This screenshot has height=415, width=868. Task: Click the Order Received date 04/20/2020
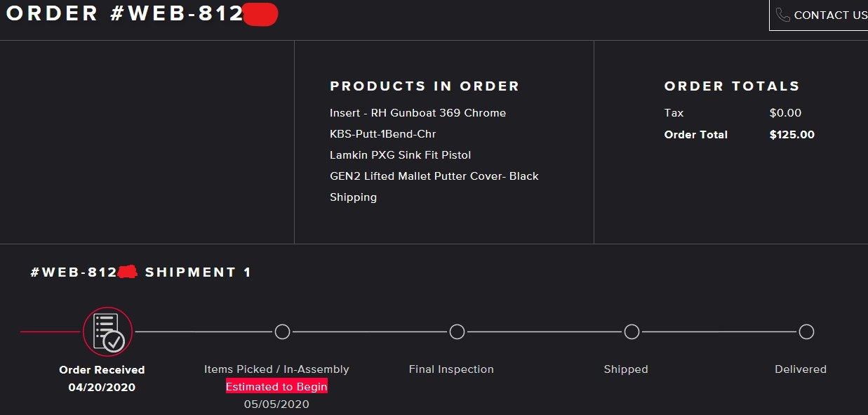click(102, 387)
